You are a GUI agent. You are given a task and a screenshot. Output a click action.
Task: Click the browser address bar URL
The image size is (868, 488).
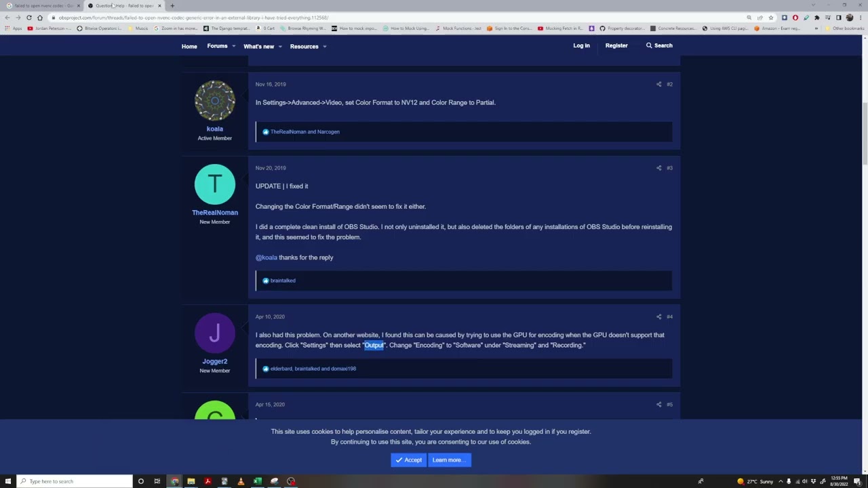(194, 18)
